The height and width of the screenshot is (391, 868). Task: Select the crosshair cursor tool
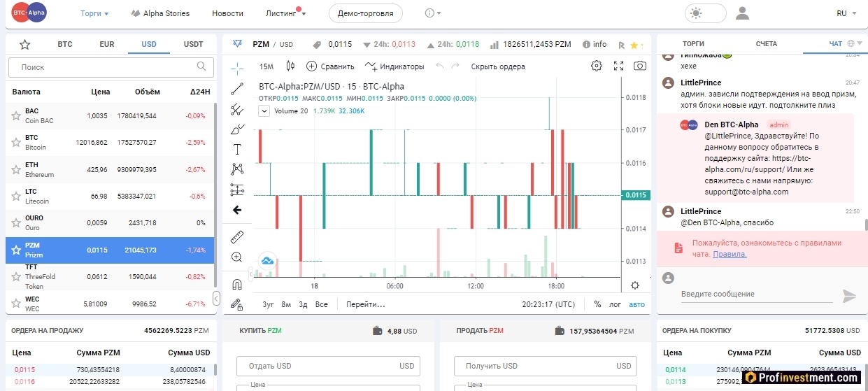[237, 68]
